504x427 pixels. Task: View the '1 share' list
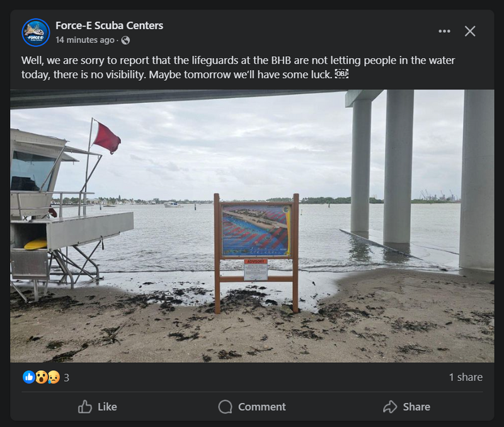(x=466, y=377)
